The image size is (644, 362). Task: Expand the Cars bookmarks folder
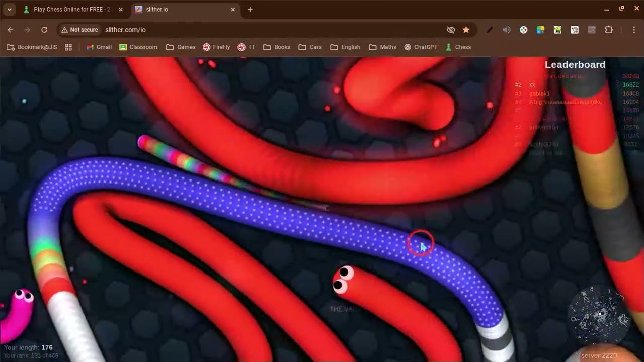pos(310,47)
